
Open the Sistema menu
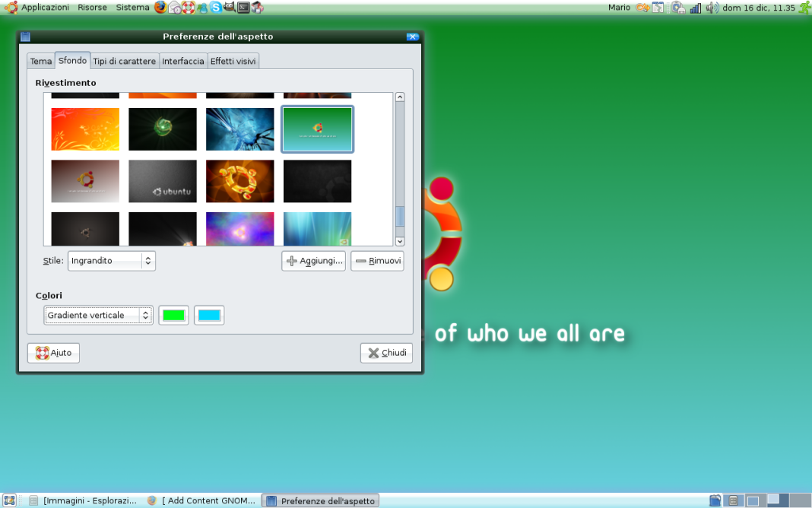point(132,8)
